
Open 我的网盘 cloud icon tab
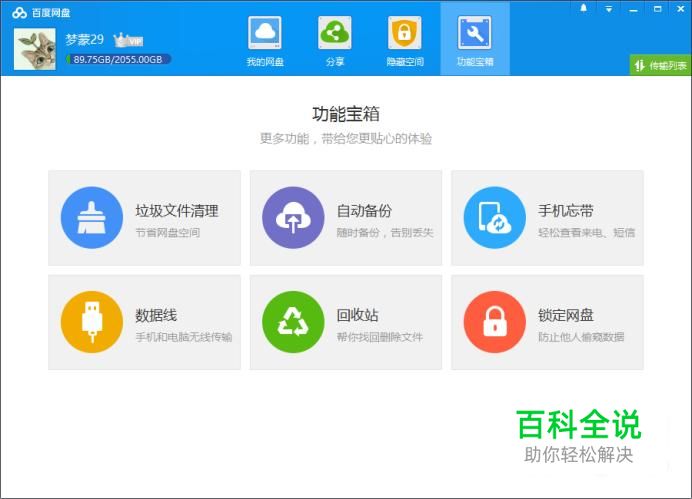[x=265, y=33]
